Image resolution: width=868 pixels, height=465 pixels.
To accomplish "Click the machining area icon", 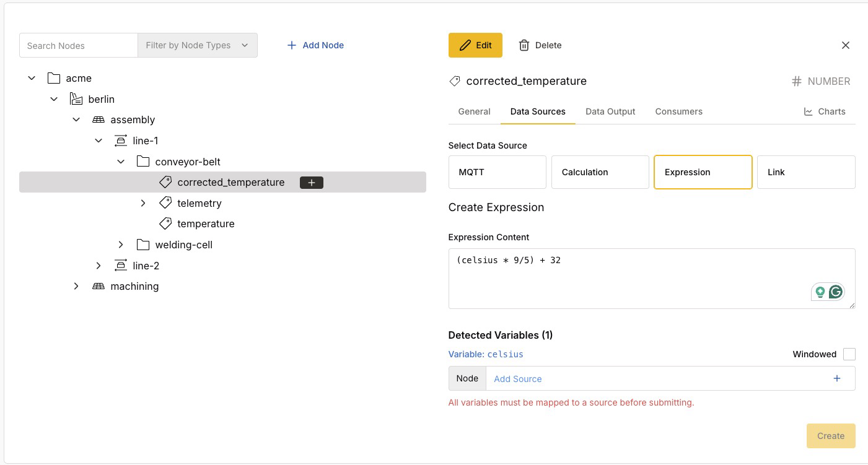I will pos(98,286).
